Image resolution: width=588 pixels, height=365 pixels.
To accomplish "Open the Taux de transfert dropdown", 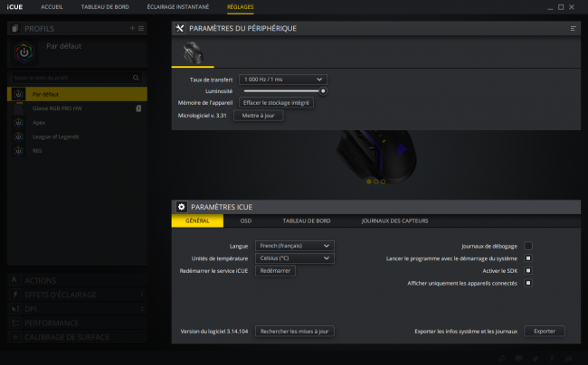I will [283, 80].
